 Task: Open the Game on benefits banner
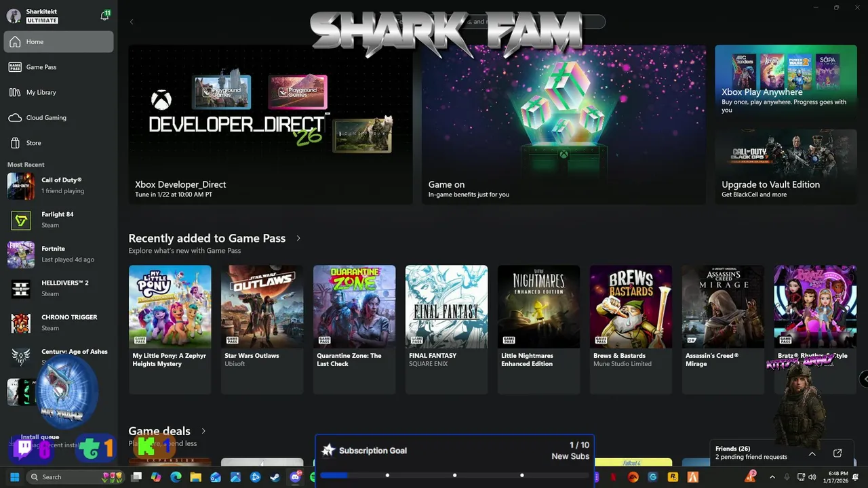(x=564, y=125)
